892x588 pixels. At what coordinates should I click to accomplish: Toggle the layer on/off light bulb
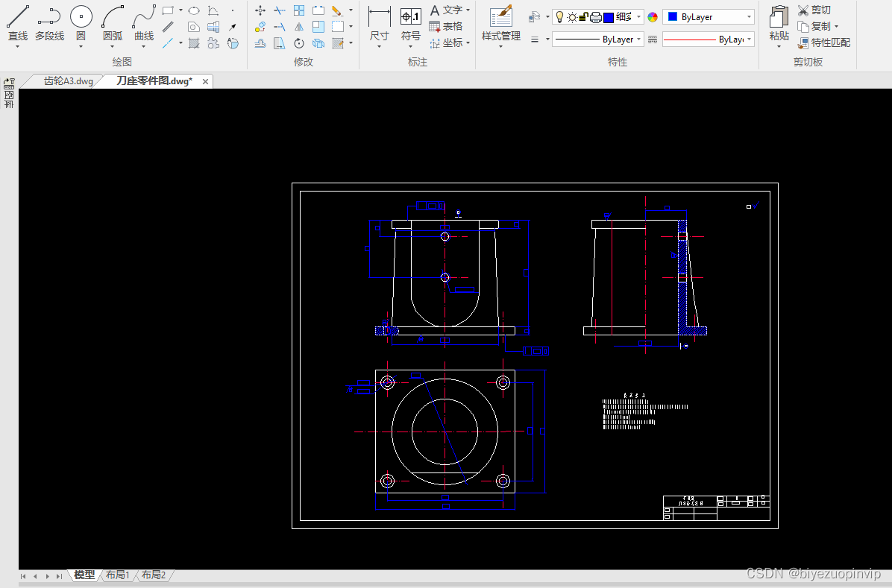click(560, 17)
